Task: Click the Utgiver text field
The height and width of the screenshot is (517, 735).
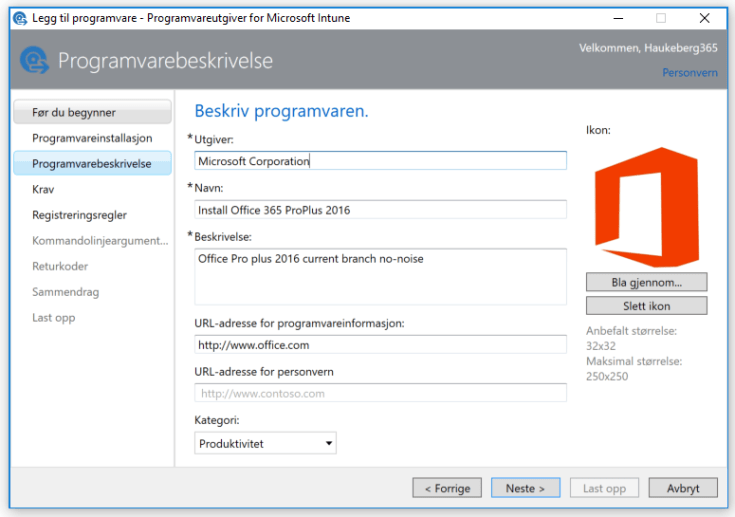Action: [380, 160]
